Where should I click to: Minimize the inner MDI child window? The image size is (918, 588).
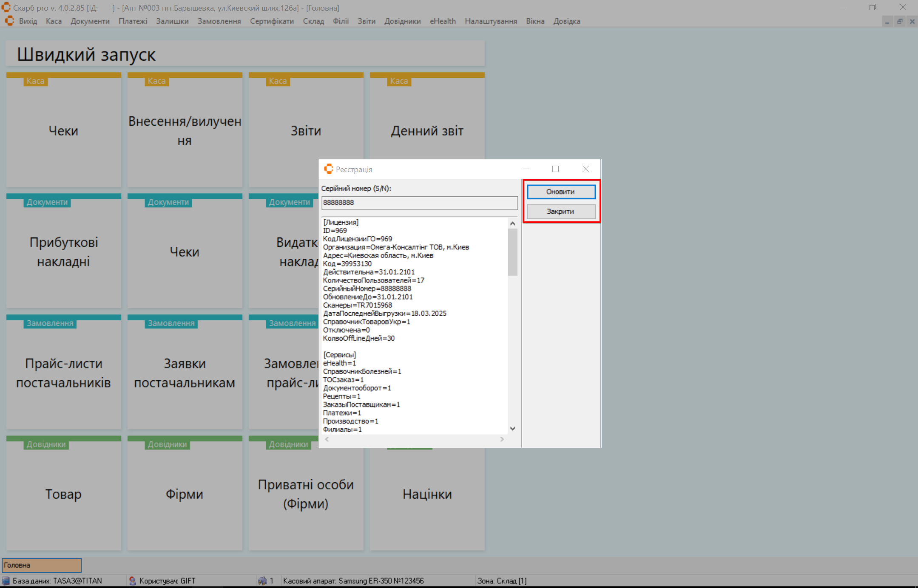click(887, 21)
